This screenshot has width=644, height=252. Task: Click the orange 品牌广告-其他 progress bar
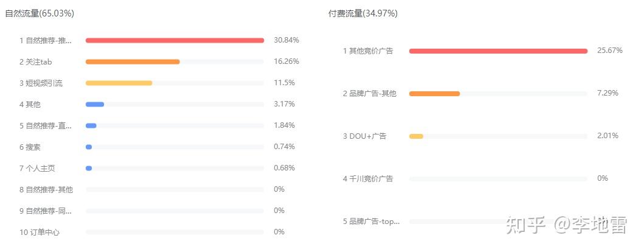pyautogui.click(x=434, y=94)
